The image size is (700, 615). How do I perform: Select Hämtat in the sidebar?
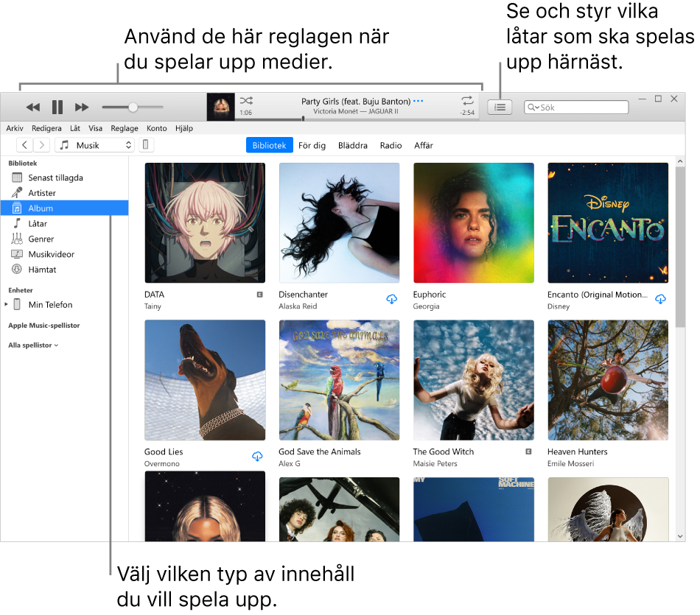coord(64,270)
